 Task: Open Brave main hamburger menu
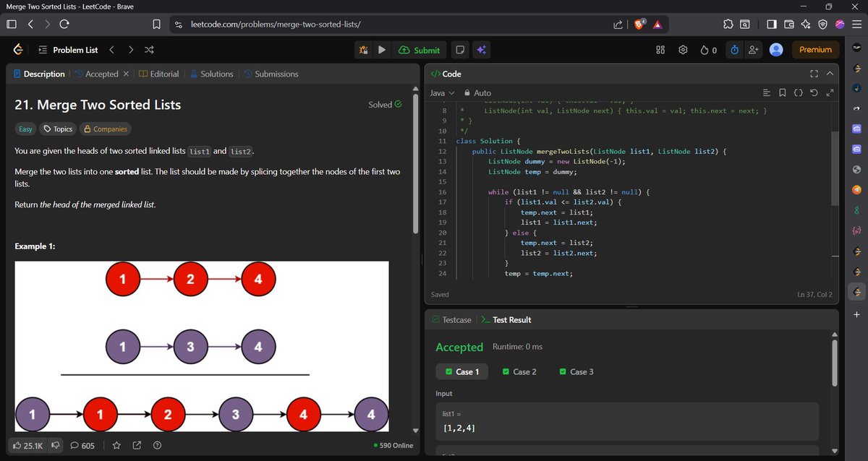click(856, 24)
